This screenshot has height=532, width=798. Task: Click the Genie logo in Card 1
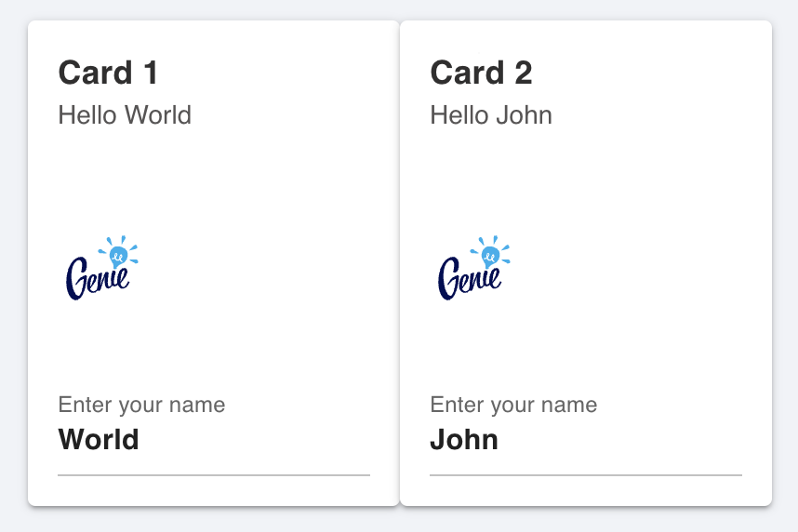(101, 268)
